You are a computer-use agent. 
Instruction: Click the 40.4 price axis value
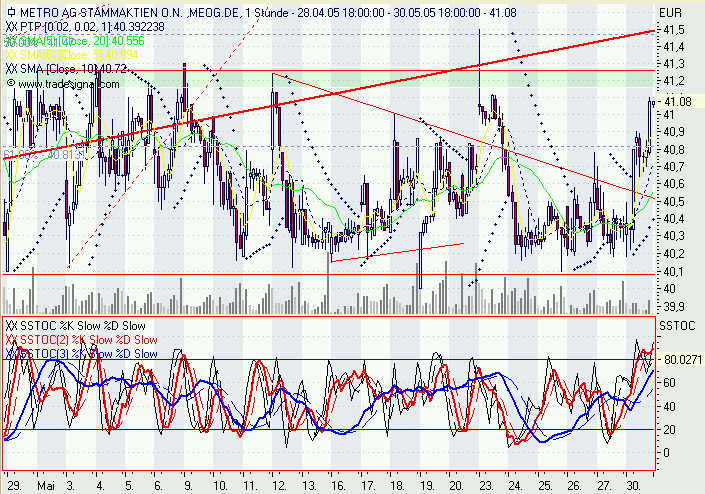coord(674,219)
